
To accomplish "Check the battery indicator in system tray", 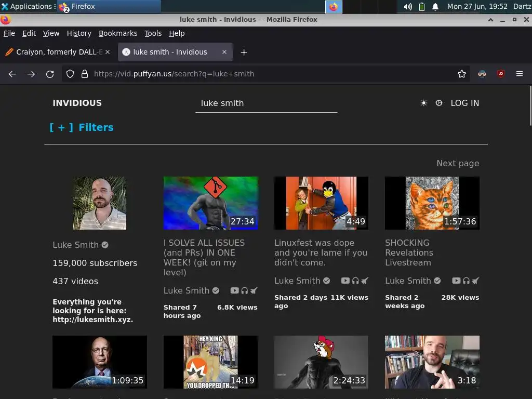I will point(422,6).
